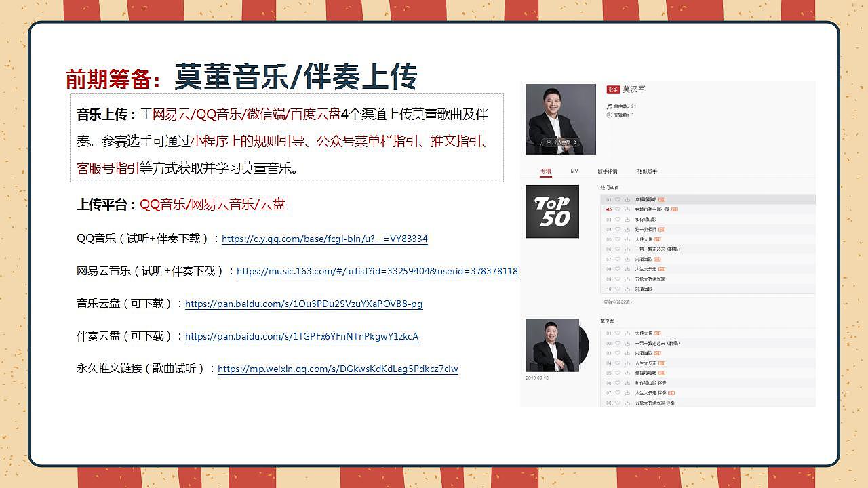This screenshot has height=488, width=868.
Task: Click the album date 2019-09-18
Action: pyautogui.click(x=538, y=378)
